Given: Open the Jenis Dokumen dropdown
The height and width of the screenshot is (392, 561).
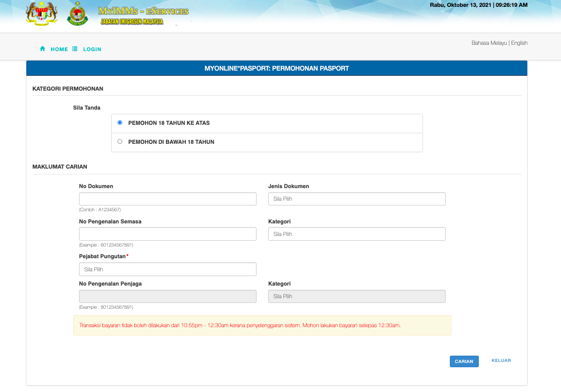Looking at the screenshot, I should click(356, 199).
